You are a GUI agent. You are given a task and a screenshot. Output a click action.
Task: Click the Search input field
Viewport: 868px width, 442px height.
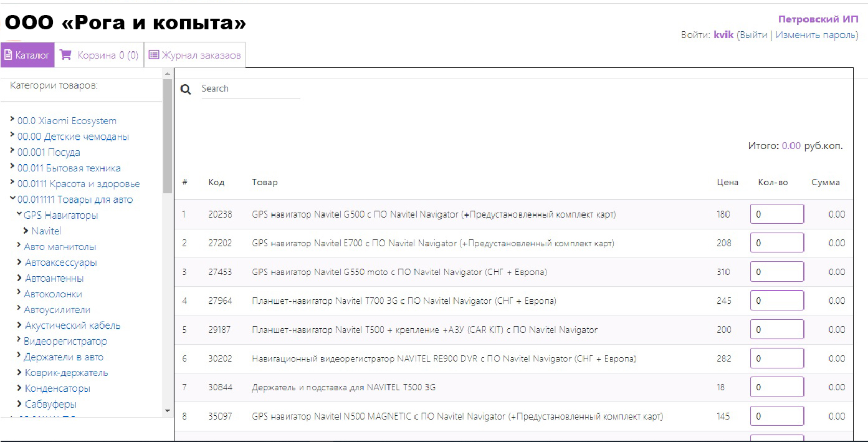(250, 89)
